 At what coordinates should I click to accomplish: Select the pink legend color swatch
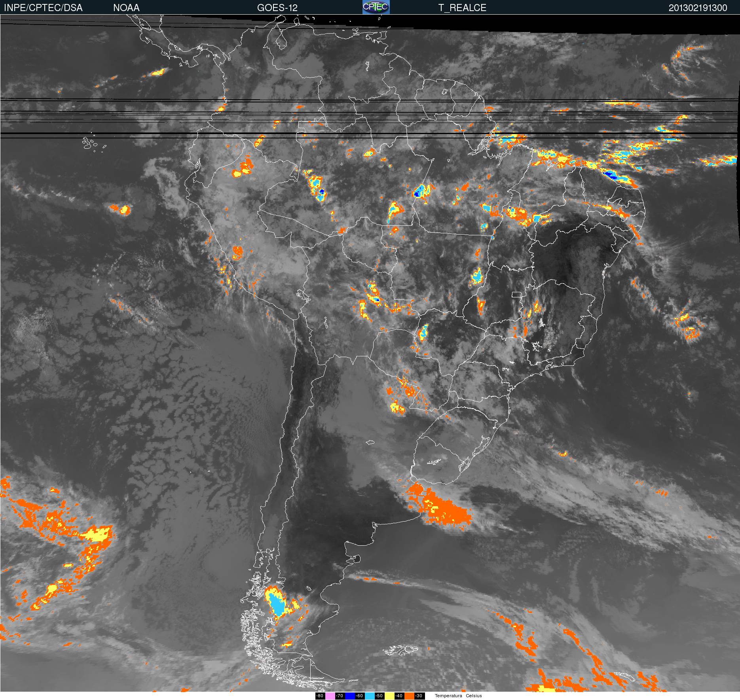pos(330,696)
